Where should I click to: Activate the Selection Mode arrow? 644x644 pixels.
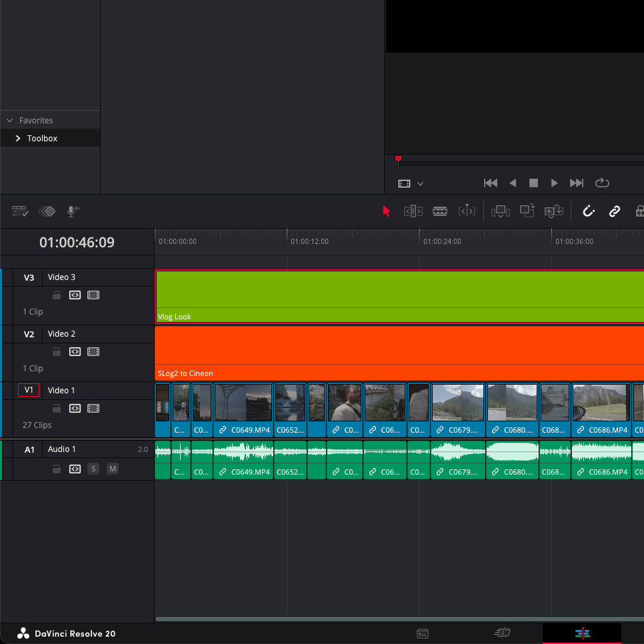386,211
